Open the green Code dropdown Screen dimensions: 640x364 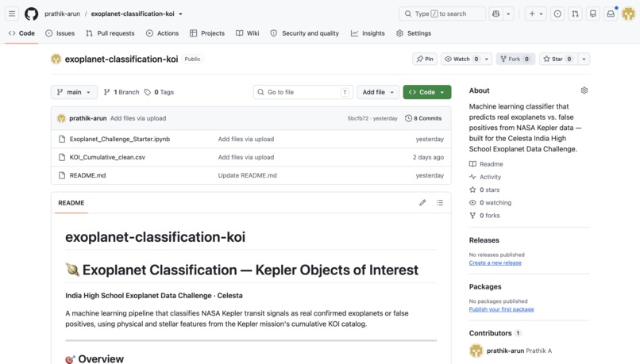pyautogui.click(x=427, y=92)
